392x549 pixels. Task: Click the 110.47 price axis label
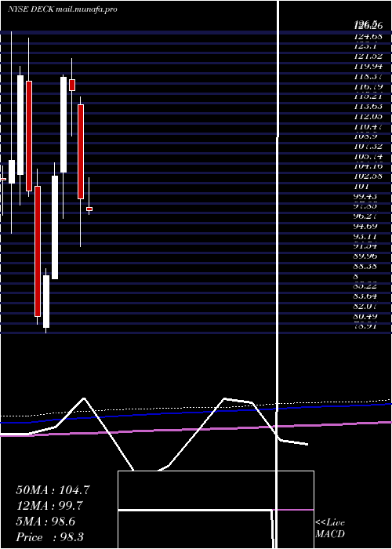pyautogui.click(x=368, y=126)
